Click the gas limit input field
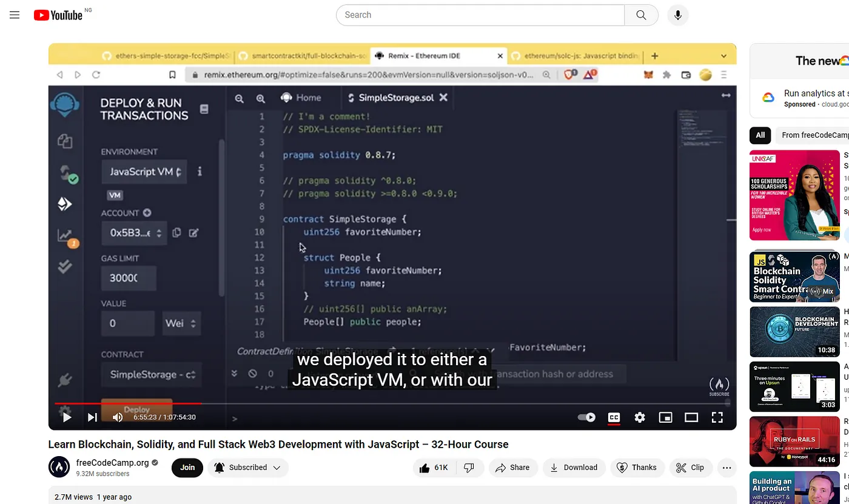This screenshot has height=504, width=849. click(129, 278)
